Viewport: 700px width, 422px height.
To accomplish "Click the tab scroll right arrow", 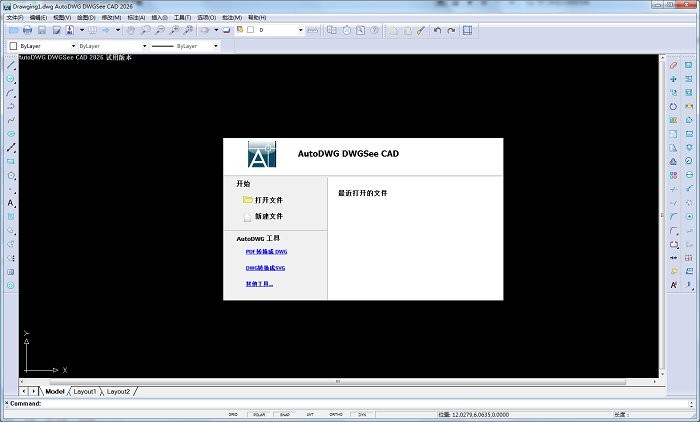I will click(x=33, y=391).
